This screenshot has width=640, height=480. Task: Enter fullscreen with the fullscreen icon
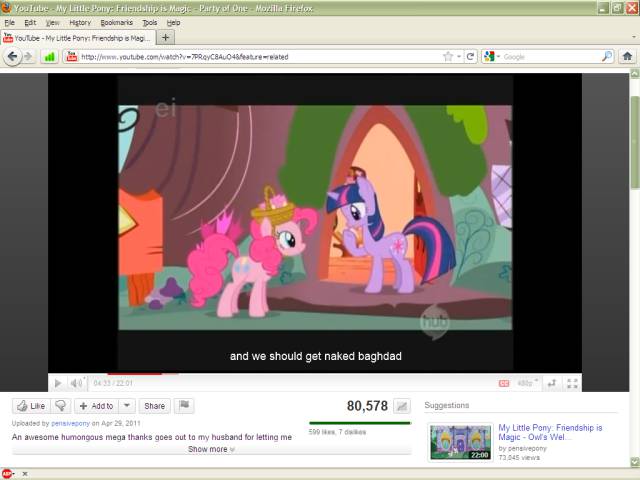pos(572,383)
